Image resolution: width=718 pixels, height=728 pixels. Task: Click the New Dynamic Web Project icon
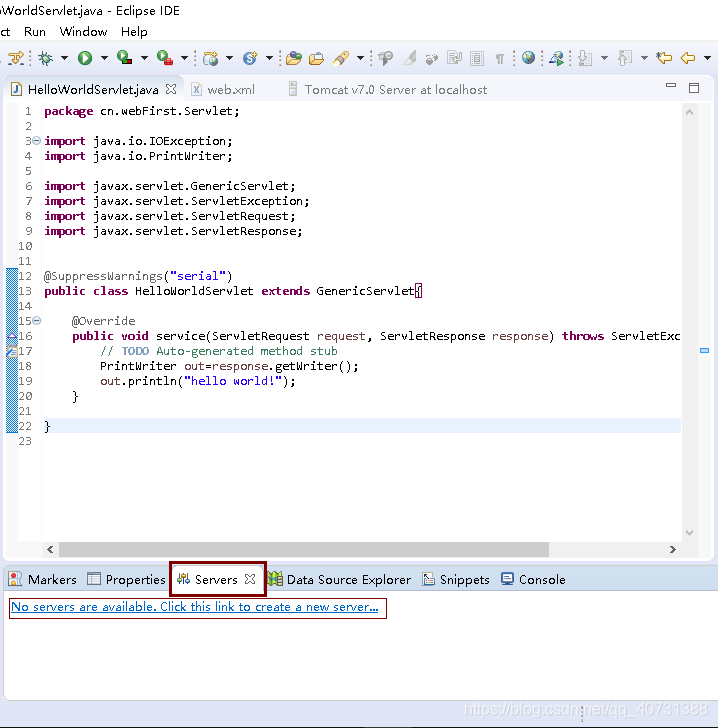point(210,58)
